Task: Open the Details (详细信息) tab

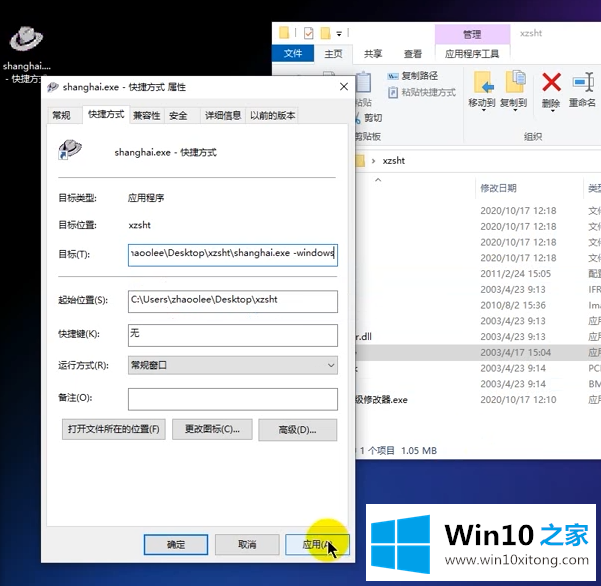Action: pyautogui.click(x=223, y=115)
